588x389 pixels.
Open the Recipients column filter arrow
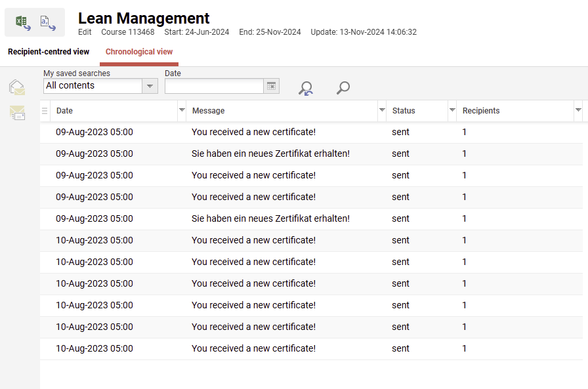[x=578, y=111]
